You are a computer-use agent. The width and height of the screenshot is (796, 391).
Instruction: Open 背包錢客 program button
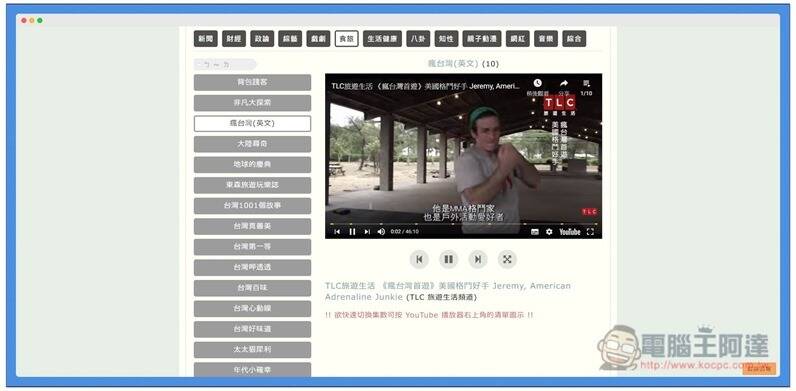(x=252, y=82)
